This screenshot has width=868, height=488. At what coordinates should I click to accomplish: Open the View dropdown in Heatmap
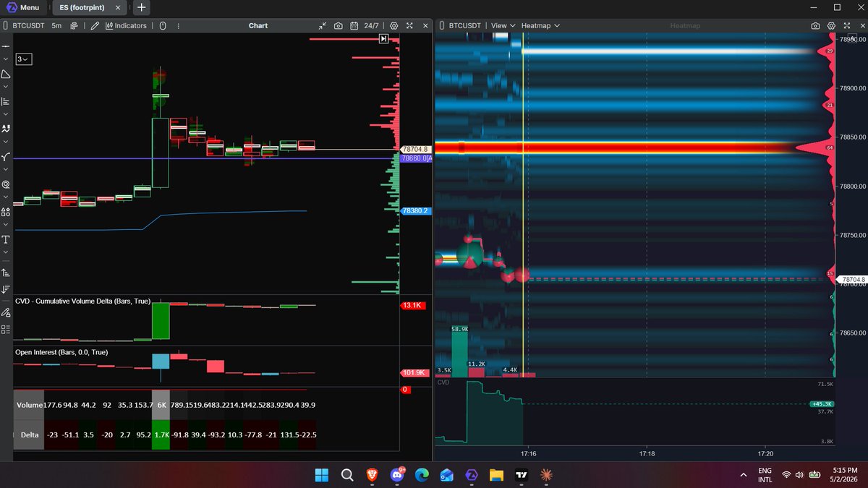pyautogui.click(x=503, y=25)
